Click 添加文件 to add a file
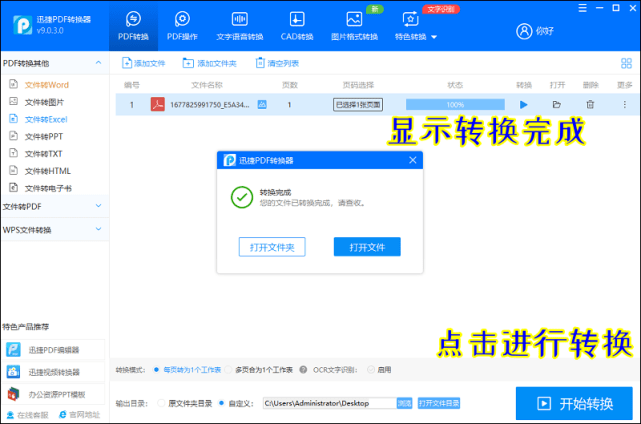Viewport: 641px width, 424px height. click(143, 63)
